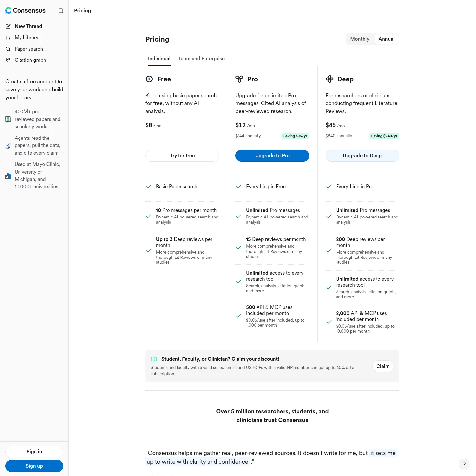
Task: Select the Individual tab
Action: (159, 59)
